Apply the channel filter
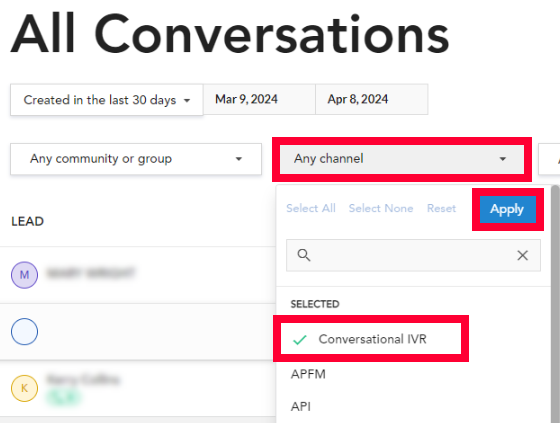The width and height of the screenshot is (560, 423). tap(508, 209)
